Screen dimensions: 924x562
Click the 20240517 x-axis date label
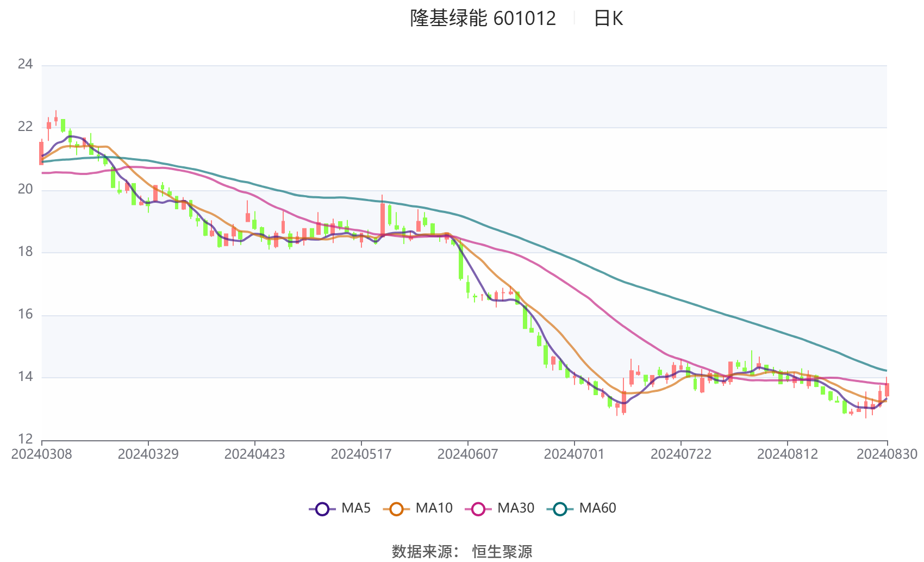click(x=361, y=454)
